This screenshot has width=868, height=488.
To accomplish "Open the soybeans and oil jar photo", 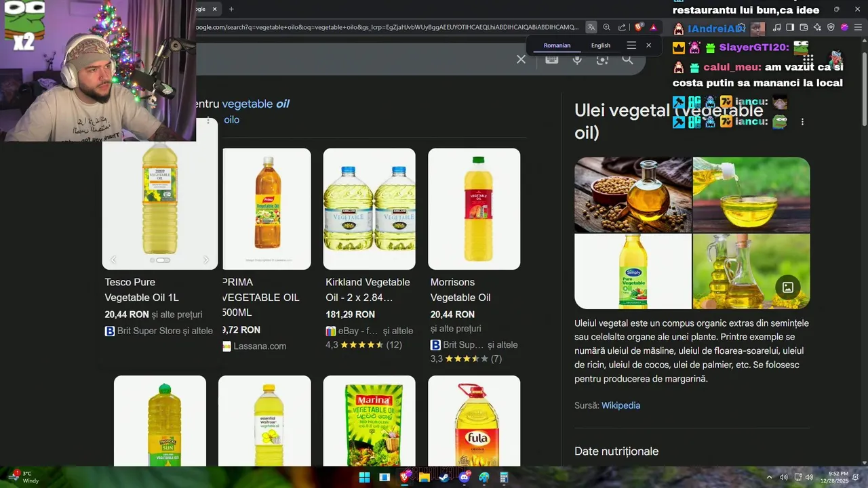I will (x=633, y=195).
